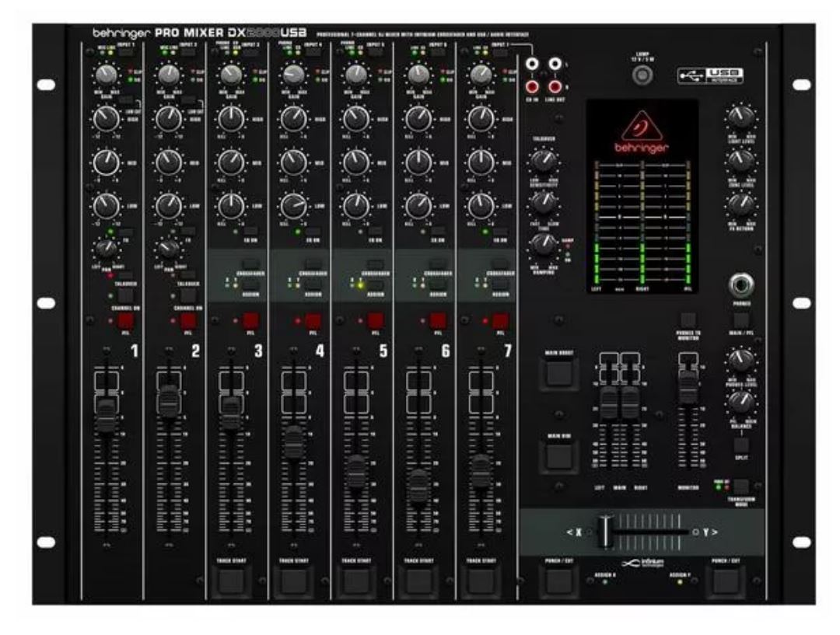840x635 pixels.
Task: Click the channel 2 volume fader cap
Action: click(168, 400)
